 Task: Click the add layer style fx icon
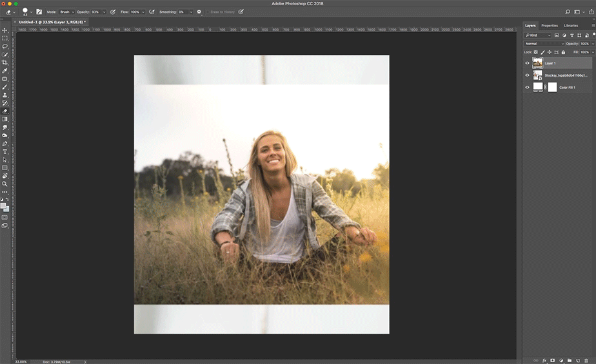coord(544,360)
